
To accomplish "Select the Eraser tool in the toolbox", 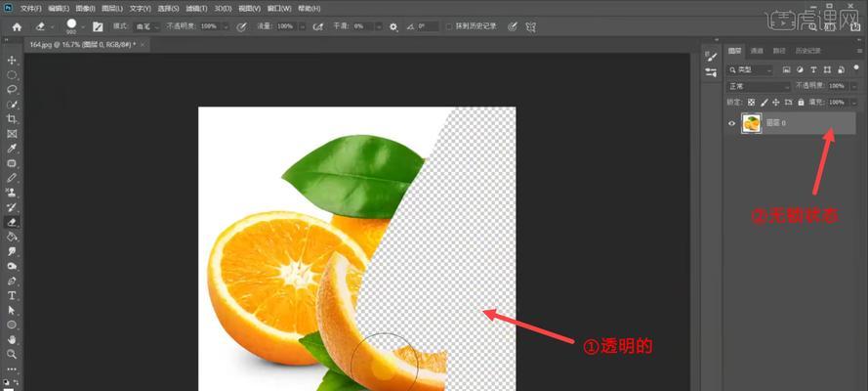I will click(x=12, y=222).
